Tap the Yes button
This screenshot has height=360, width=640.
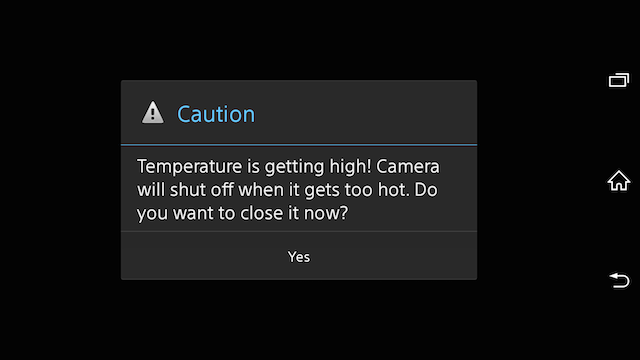point(299,256)
